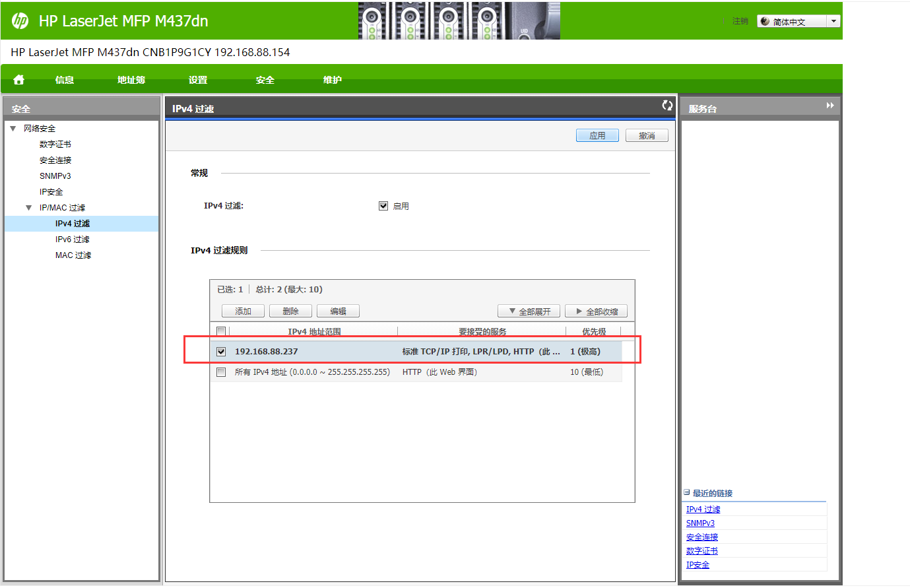Open the 地址簿 menu
Viewport: 910px width, 588px height.
pyautogui.click(x=131, y=80)
